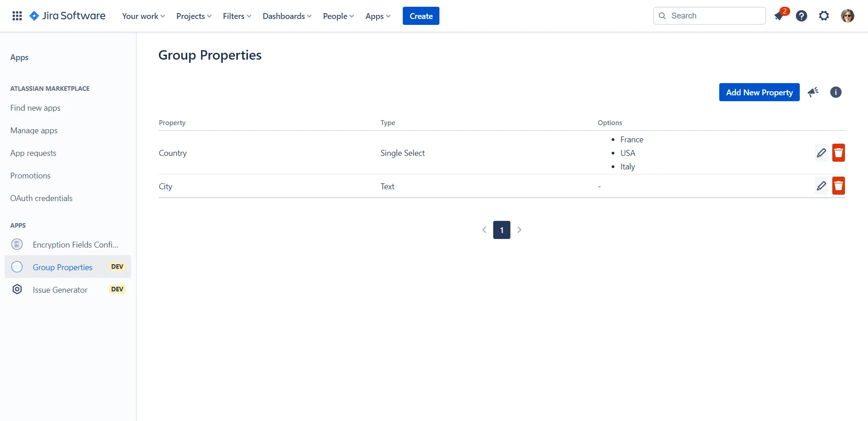Expand the Your work dropdown
Image resolution: width=868 pixels, height=421 pixels.
tap(144, 16)
